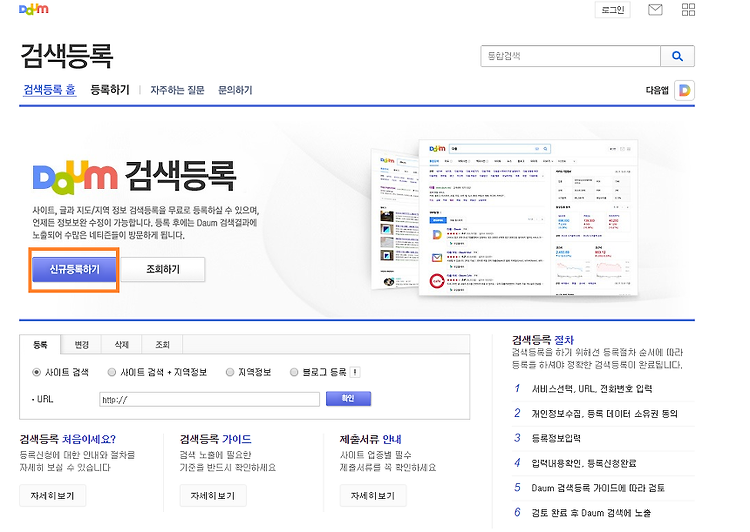This screenshot has height=532, width=750.
Task: Open 자주하는 질문 menu
Action: click(x=177, y=90)
